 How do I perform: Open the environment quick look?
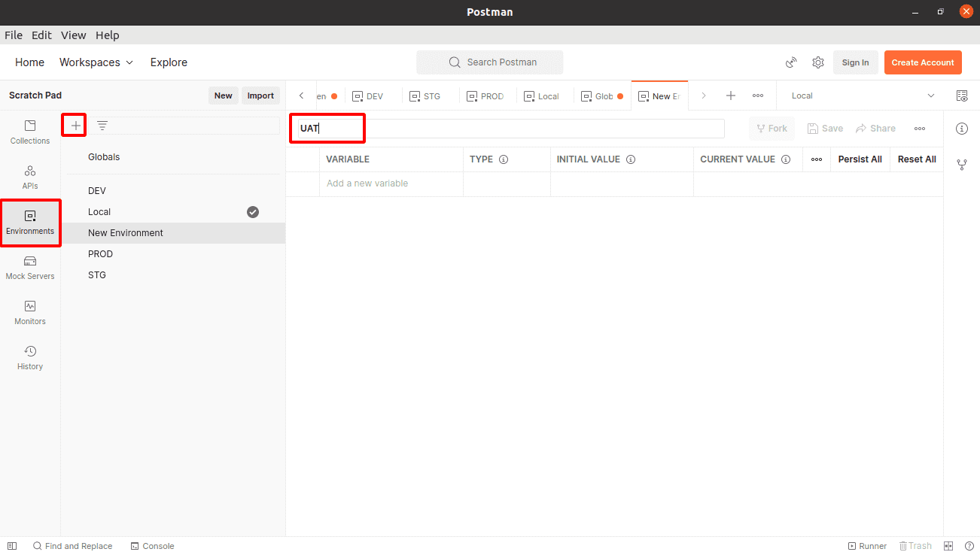pos(962,96)
